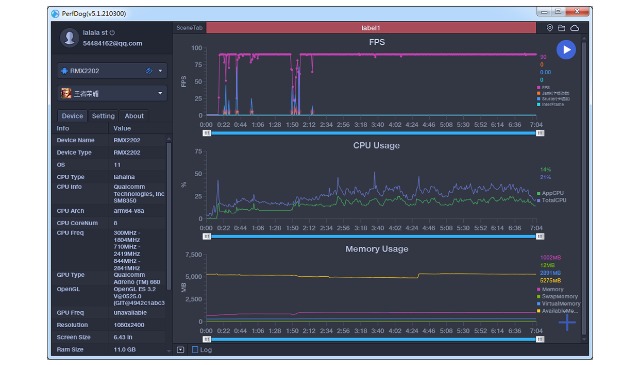Switch to the Setting tab

tap(103, 116)
